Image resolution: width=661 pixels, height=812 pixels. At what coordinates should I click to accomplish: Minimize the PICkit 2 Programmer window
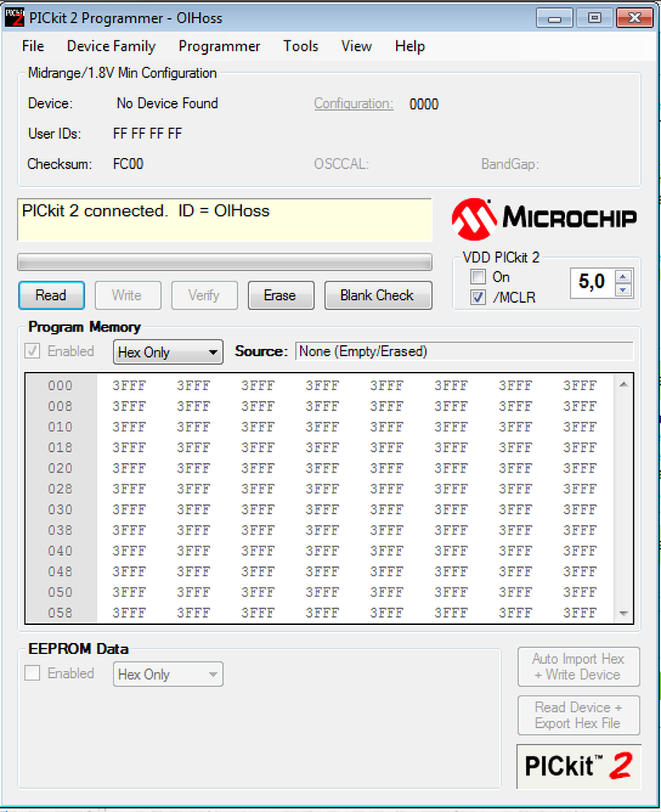pyautogui.click(x=555, y=18)
